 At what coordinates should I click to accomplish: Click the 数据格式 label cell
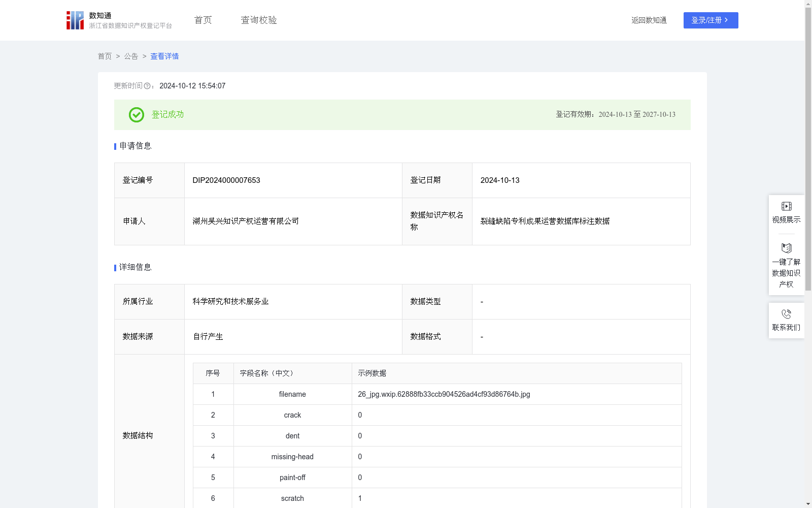pos(437,337)
